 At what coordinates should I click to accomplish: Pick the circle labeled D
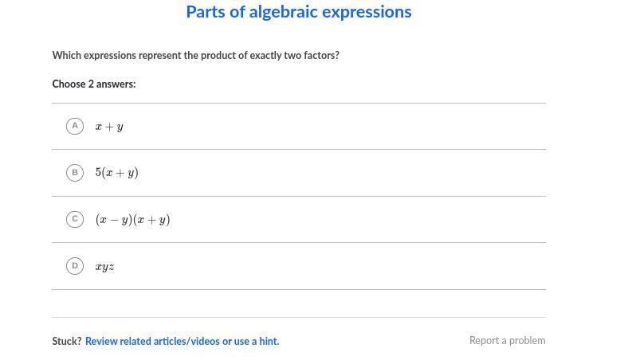click(75, 265)
